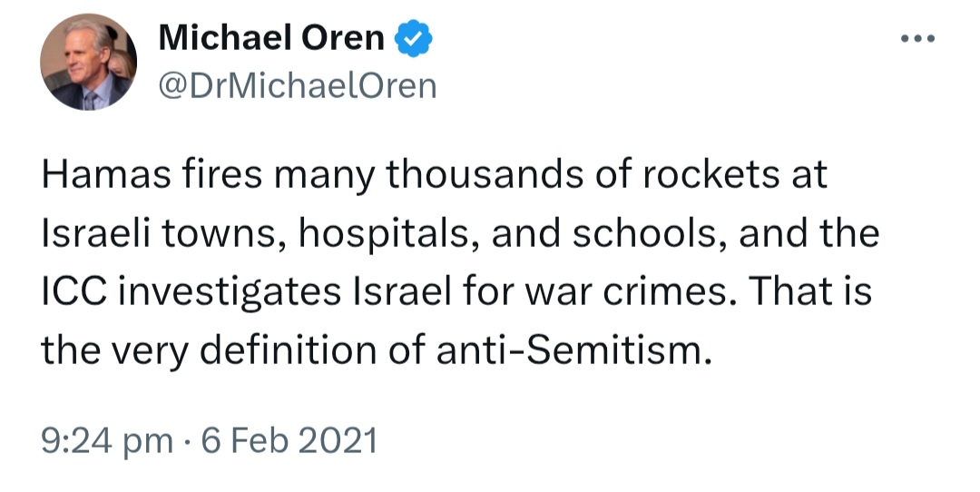Viewport: 980px width, 492px height.
Task: Click the blue verified checkmark badge
Action: (413, 38)
